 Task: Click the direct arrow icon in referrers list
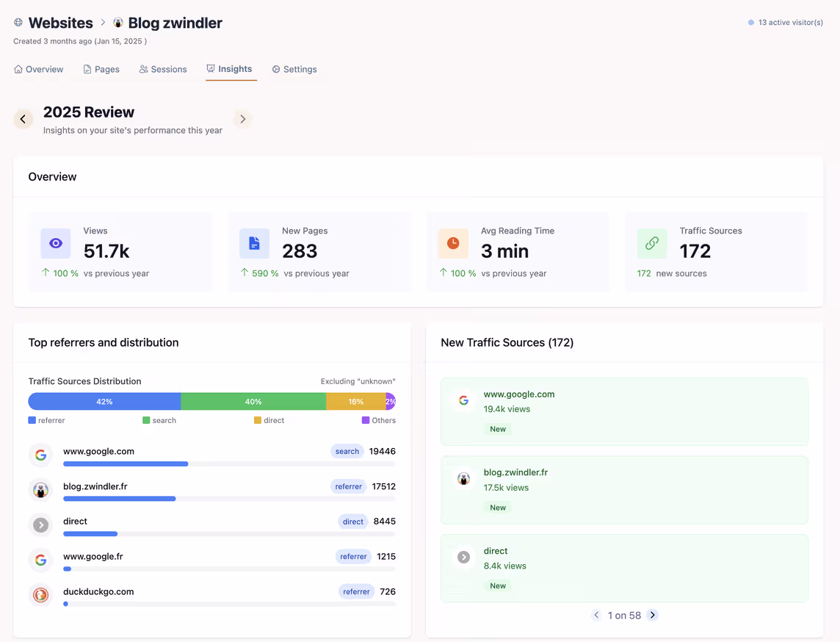coord(41,524)
